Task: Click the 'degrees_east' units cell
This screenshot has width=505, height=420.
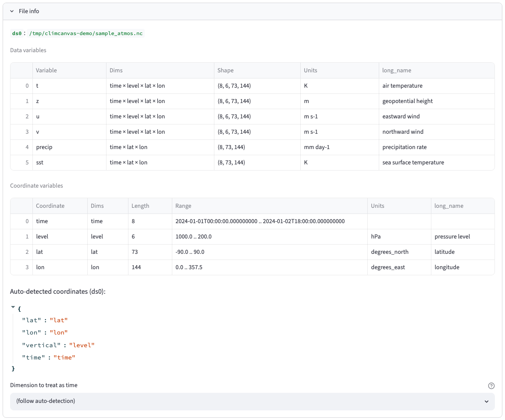Action: click(399, 267)
